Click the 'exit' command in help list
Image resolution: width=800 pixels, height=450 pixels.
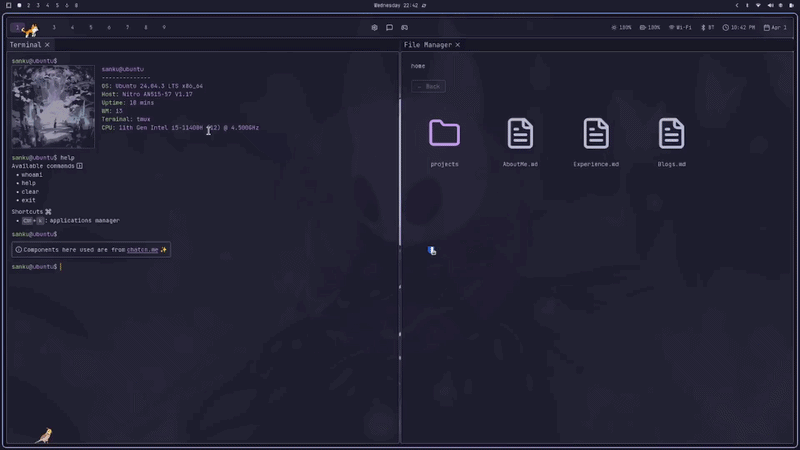29,201
